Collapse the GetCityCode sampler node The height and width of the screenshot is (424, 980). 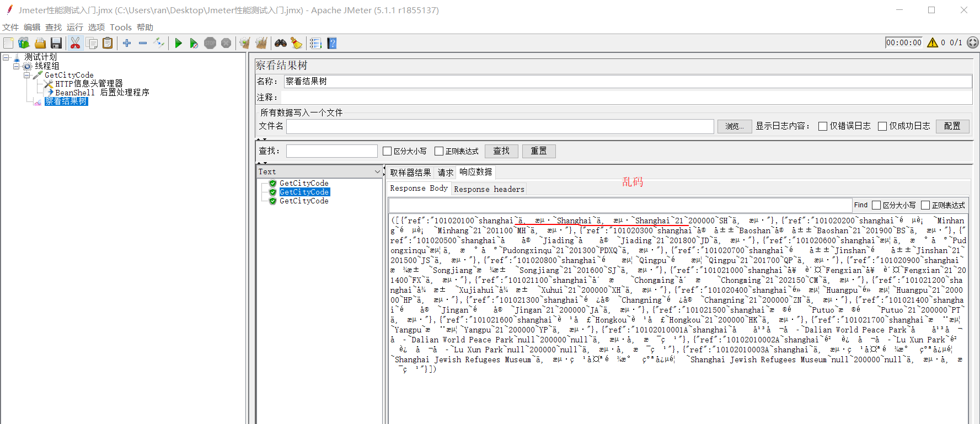point(26,74)
